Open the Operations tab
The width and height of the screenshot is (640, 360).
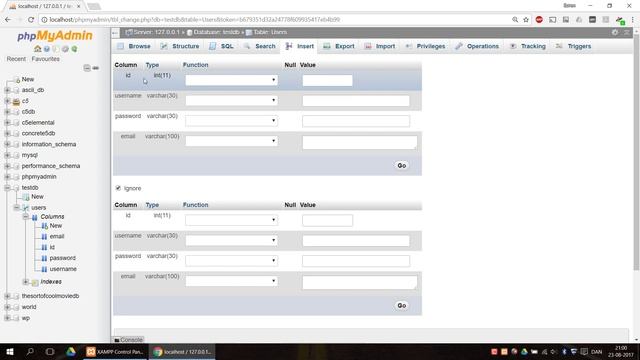[477, 47]
